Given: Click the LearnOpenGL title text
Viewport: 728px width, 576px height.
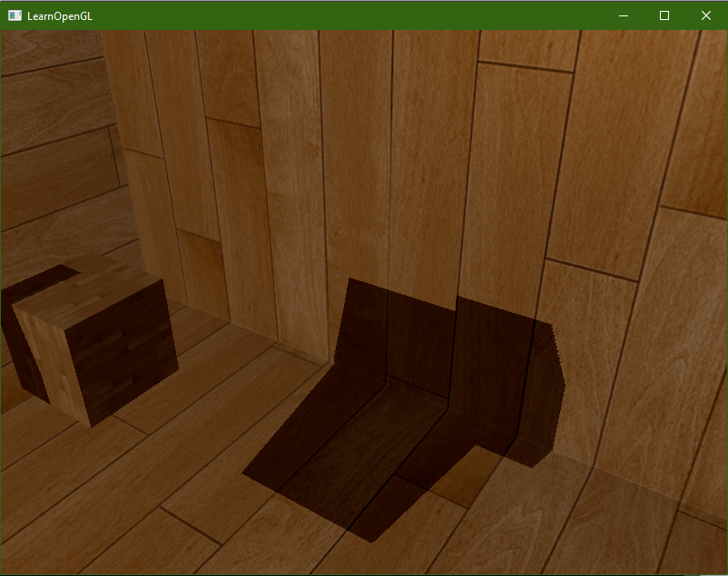Looking at the screenshot, I should (x=59, y=16).
